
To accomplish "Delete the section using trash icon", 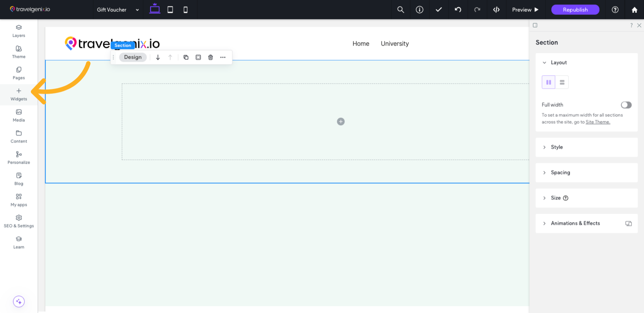I will click(210, 57).
